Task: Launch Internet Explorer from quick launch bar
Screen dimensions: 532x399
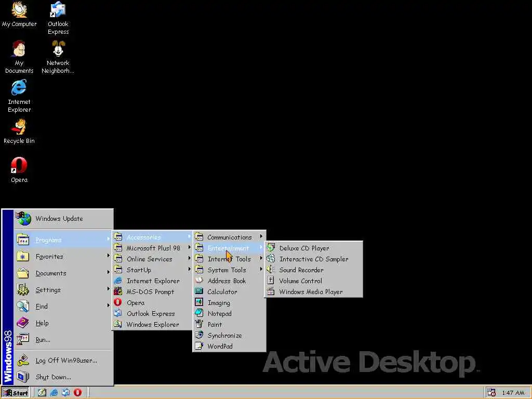Action: [54, 393]
